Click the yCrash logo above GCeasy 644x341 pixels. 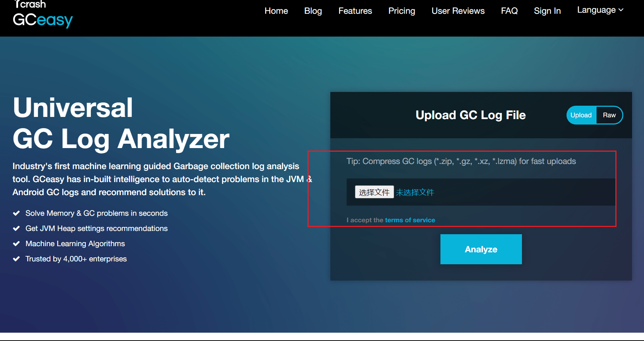click(30, 4)
